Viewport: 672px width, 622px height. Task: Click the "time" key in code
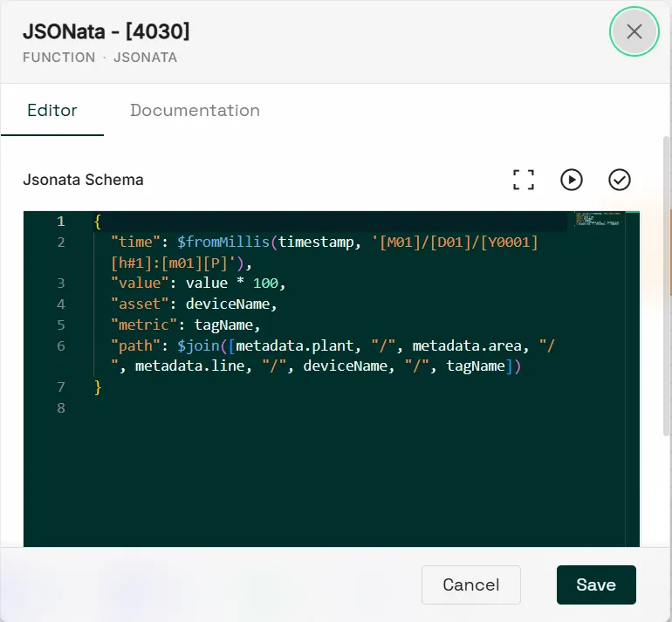(x=135, y=242)
